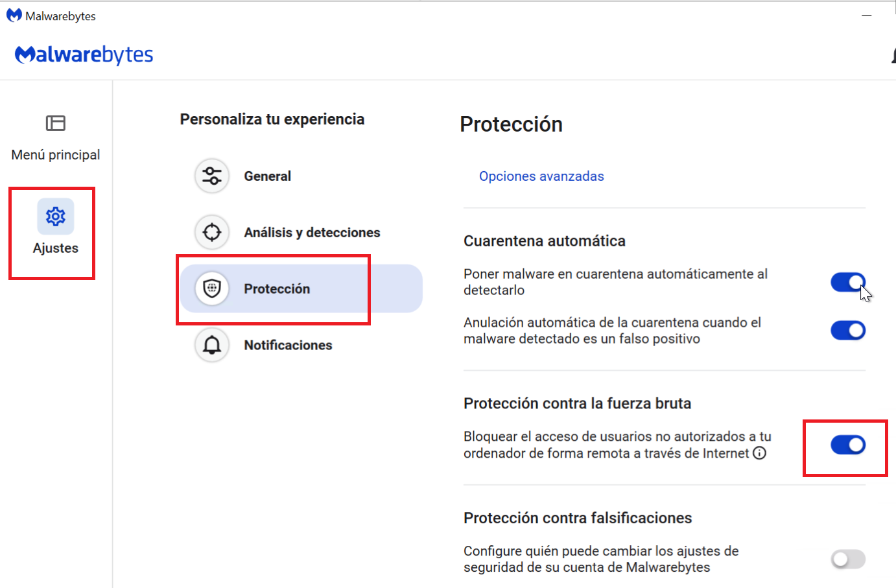This screenshot has width=896, height=588.
Task: Click the small Malwarebytes title bar icon
Action: (14, 16)
